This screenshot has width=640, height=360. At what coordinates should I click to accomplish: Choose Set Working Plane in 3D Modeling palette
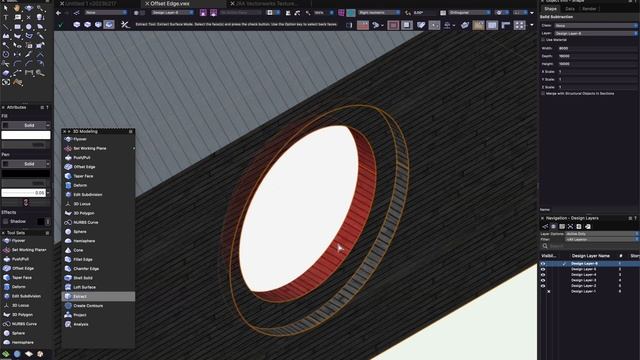tap(98, 149)
